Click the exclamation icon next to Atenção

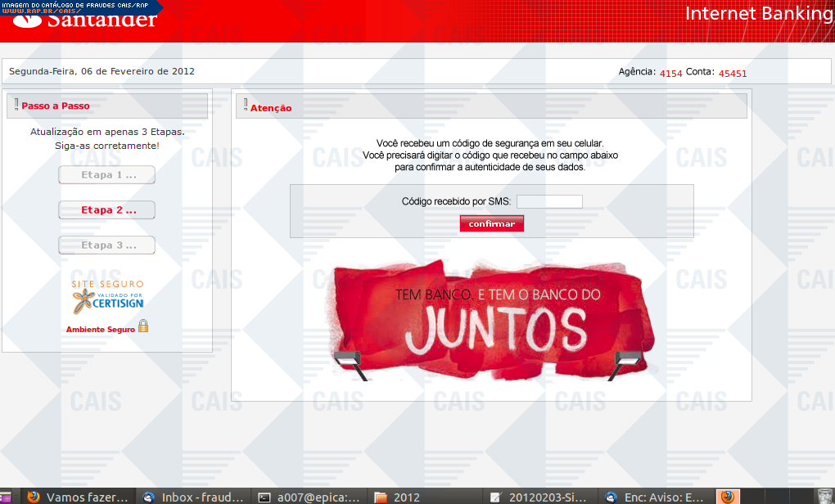tap(245, 105)
